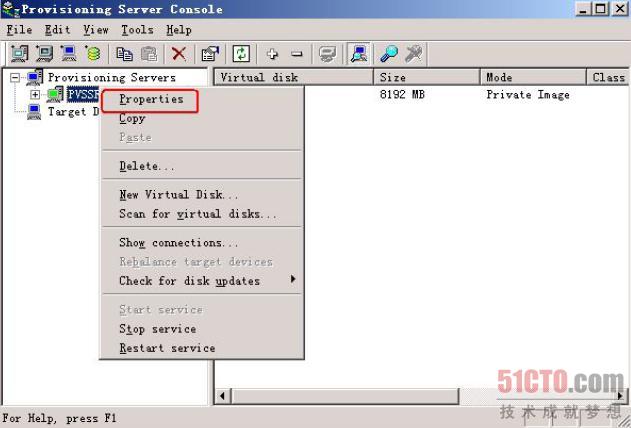The width and height of the screenshot is (631, 428).
Task: Click the green Refresh toolbar icon
Action: pos(241,54)
